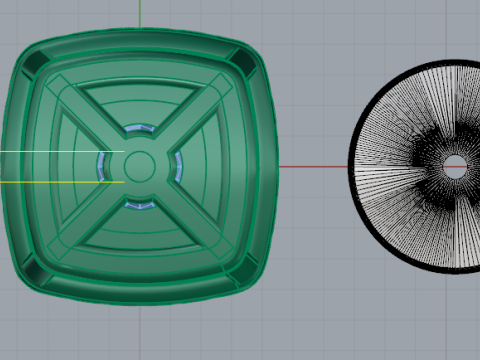Select the blue highlighted arc at top of center

click(x=139, y=128)
